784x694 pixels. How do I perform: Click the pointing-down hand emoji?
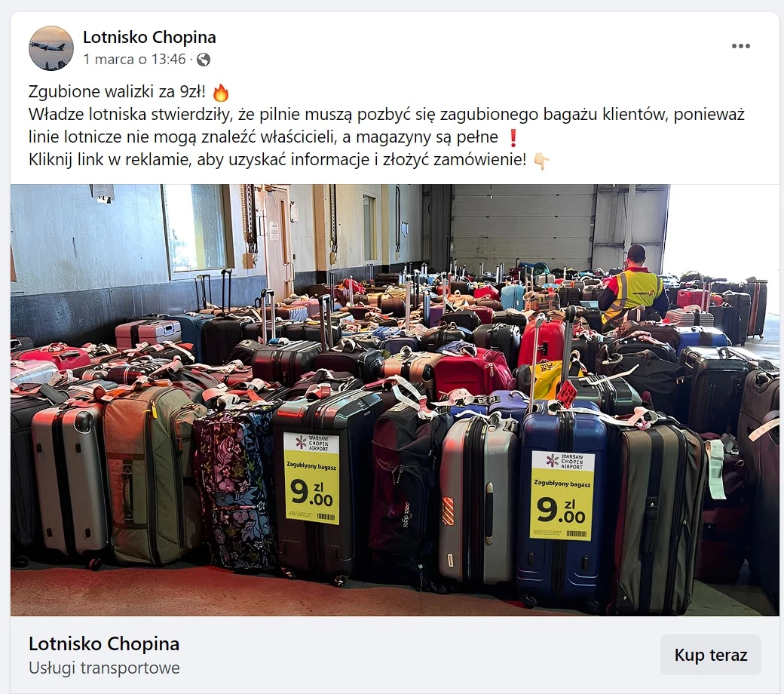[x=541, y=161]
